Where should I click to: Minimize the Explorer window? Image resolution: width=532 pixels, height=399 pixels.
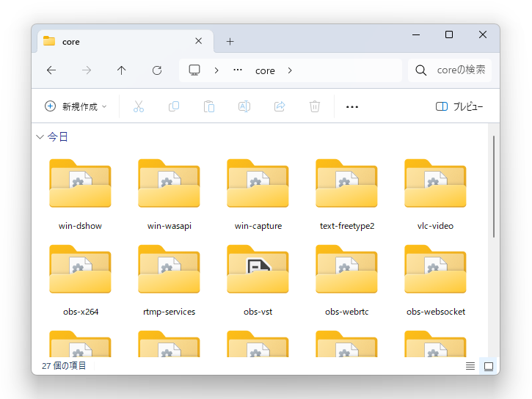416,34
